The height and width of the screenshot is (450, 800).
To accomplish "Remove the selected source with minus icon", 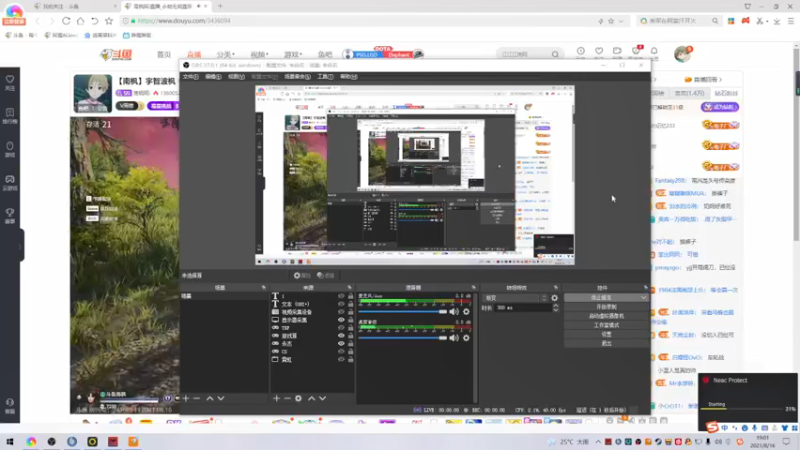I will (x=287, y=398).
